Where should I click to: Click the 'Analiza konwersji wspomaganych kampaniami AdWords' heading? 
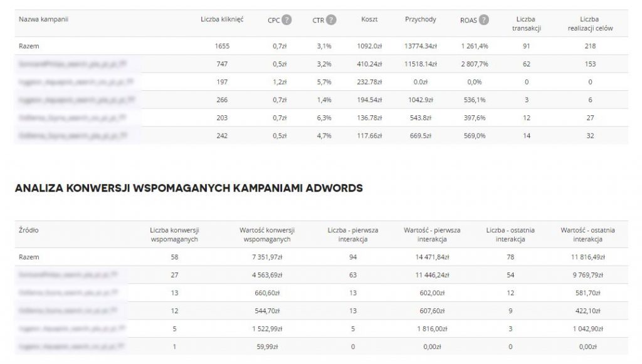(189, 188)
